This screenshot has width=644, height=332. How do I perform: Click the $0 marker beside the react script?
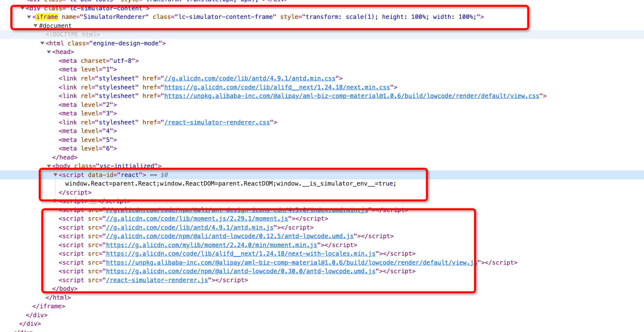point(164,175)
